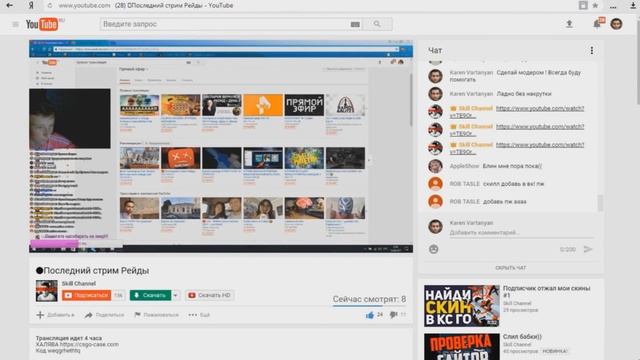Open the 'Ещё' more actions menu
This screenshot has height=360, width=640.
[199, 315]
